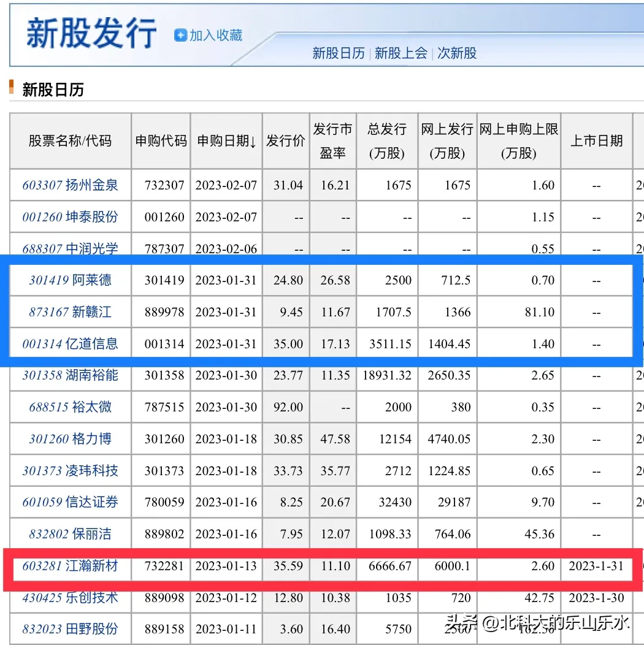Open the 301373 凌玮科技 stock link

tap(71, 470)
